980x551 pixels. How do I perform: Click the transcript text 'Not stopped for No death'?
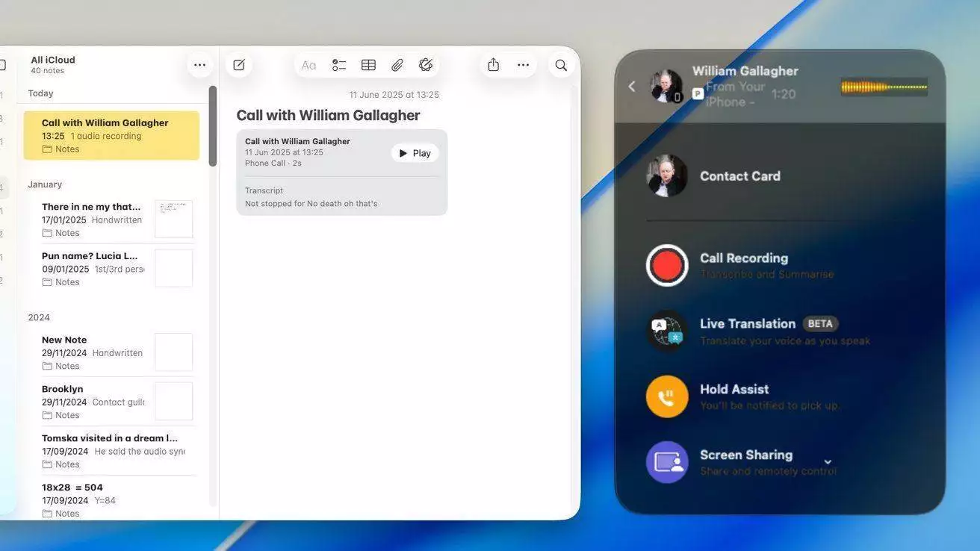[311, 204]
